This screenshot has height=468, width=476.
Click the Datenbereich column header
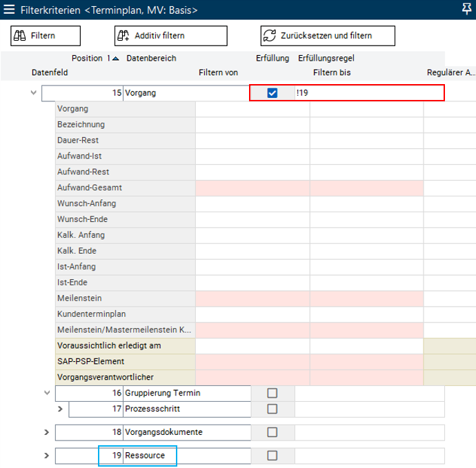click(x=151, y=59)
